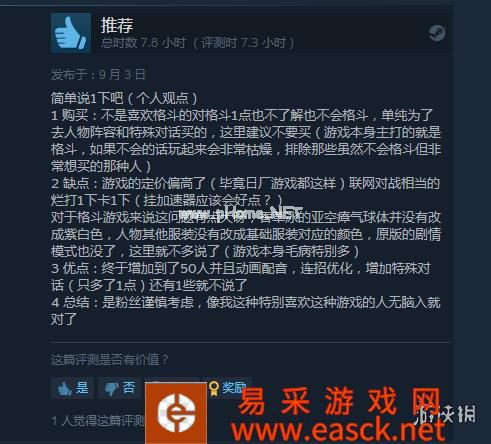This screenshot has height=444, width=491.
Task: Click the orange easck logo icon
Action: [x=176, y=413]
